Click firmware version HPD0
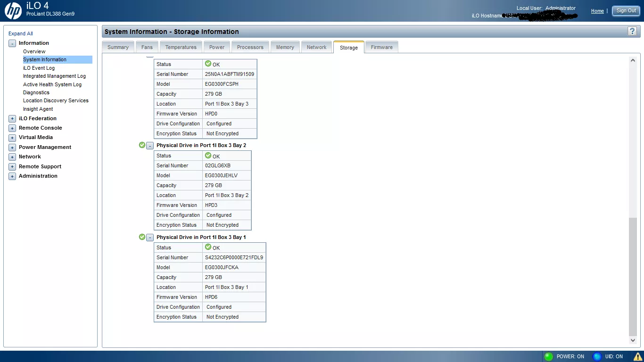Image resolution: width=644 pixels, height=362 pixels. click(211, 114)
